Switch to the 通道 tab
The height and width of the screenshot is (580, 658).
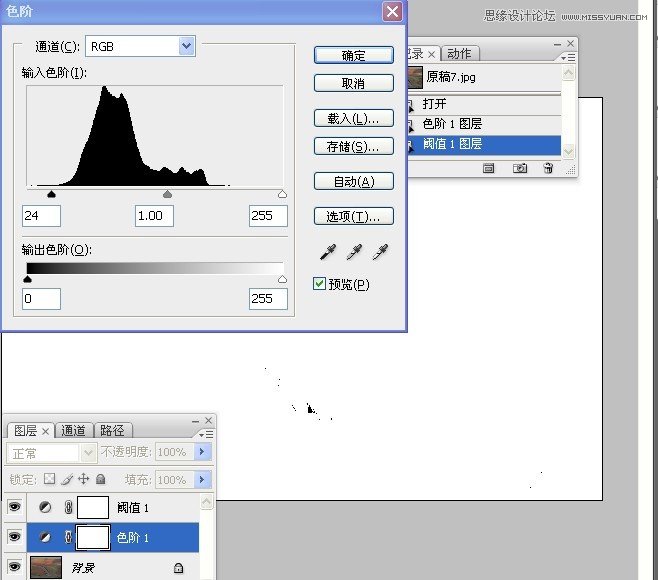(73, 431)
